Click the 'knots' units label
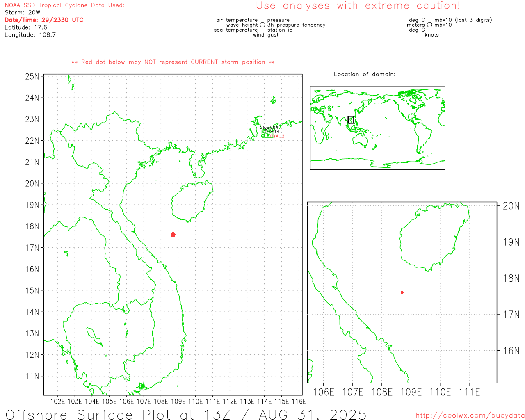The image size is (525, 420). [x=432, y=35]
